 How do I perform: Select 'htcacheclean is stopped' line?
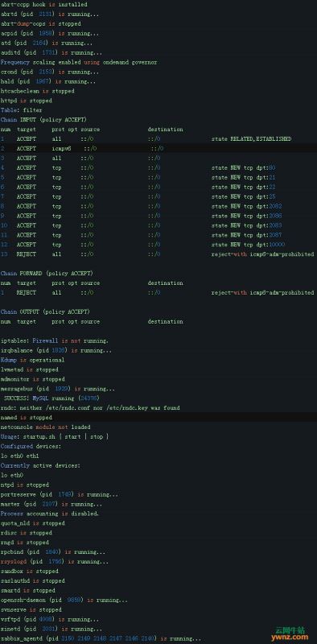[x=38, y=91]
